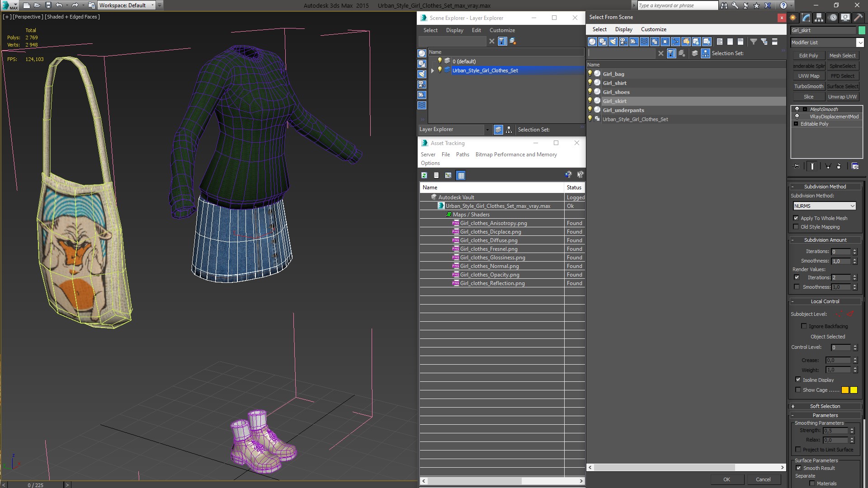The width and height of the screenshot is (868, 488).
Task: Enable Old Style Mapping checkbox
Action: (796, 227)
